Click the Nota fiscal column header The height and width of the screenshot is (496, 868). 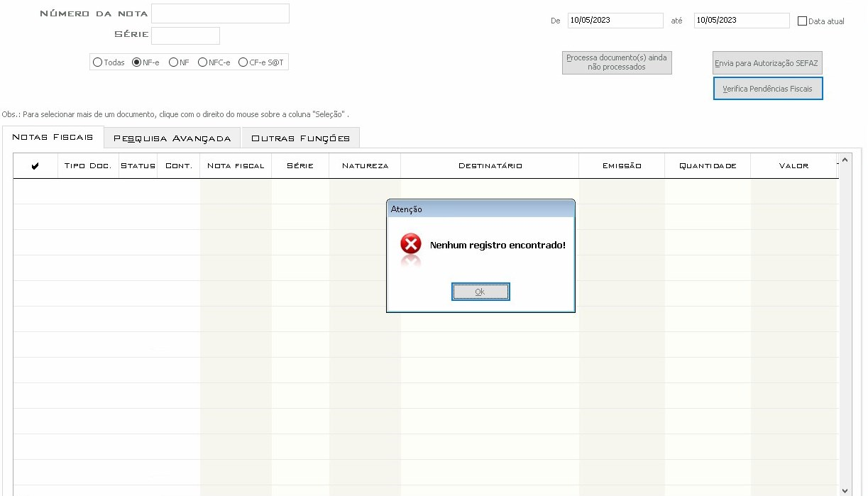[x=236, y=166]
